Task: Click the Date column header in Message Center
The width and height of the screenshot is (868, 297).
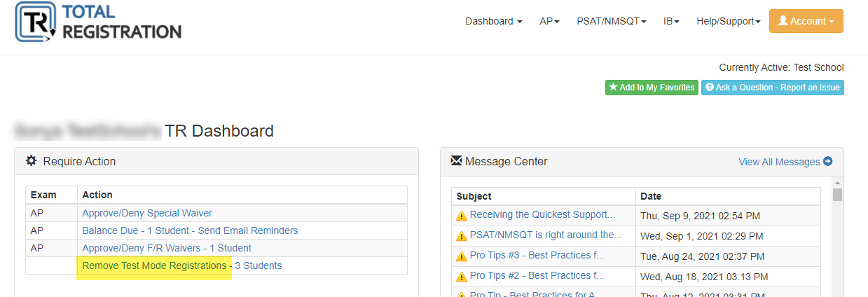Action: tap(651, 196)
